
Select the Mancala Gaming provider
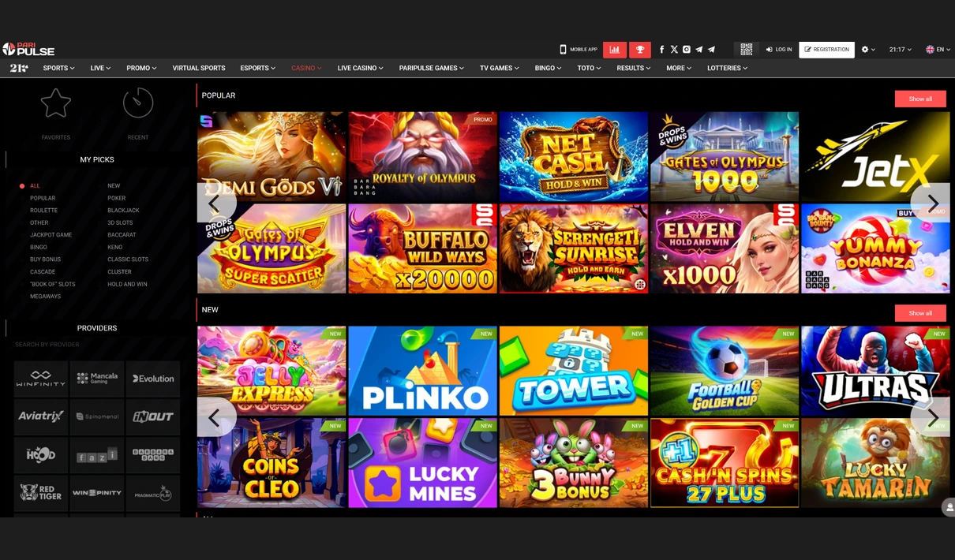click(x=97, y=379)
